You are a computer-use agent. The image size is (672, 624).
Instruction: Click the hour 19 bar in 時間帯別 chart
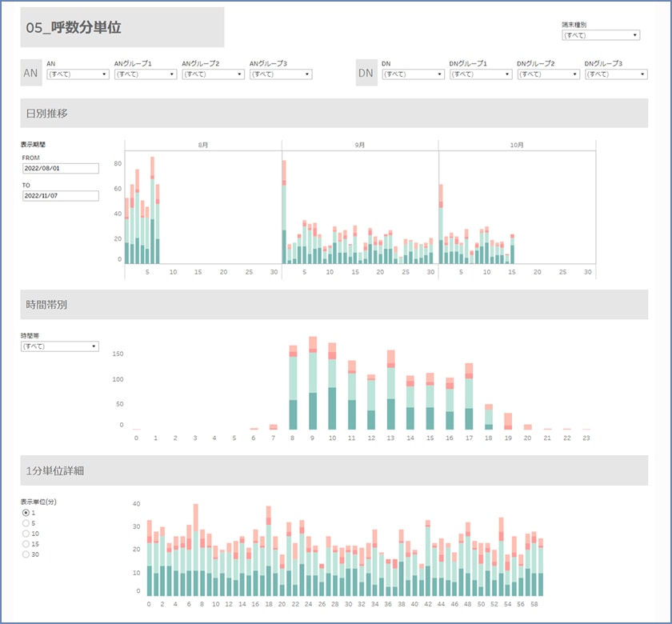(508, 422)
